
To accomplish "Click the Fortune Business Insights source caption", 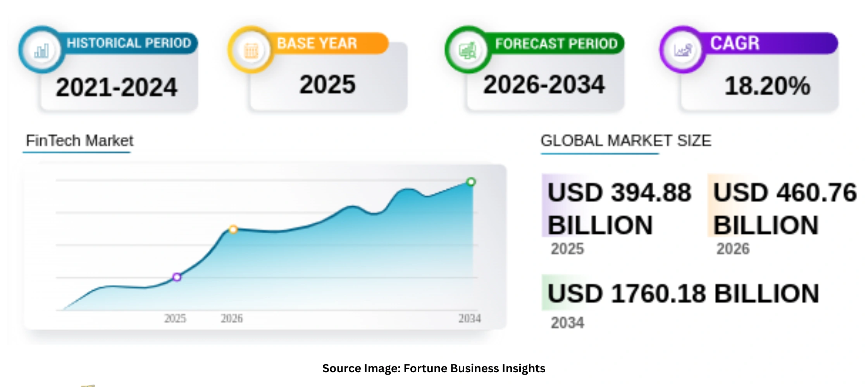I will tap(434, 368).
